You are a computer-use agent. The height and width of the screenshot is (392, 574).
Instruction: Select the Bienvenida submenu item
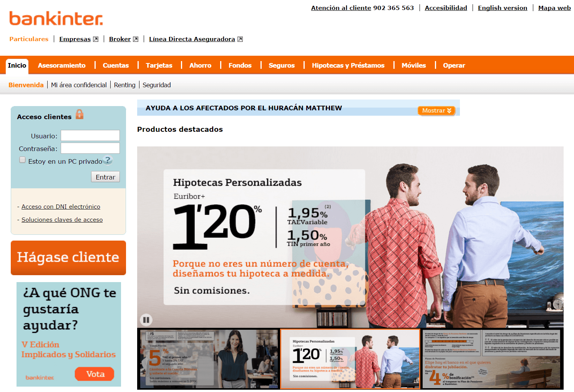[26, 85]
